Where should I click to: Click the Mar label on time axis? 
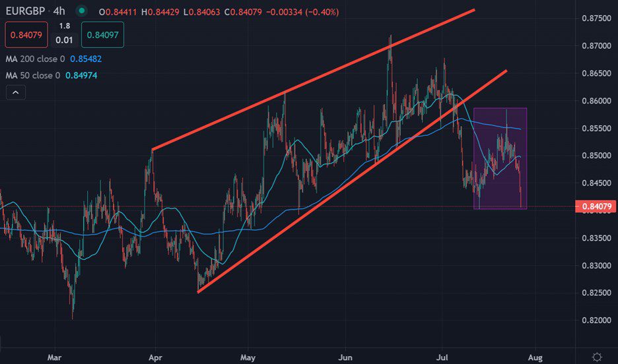(54, 357)
